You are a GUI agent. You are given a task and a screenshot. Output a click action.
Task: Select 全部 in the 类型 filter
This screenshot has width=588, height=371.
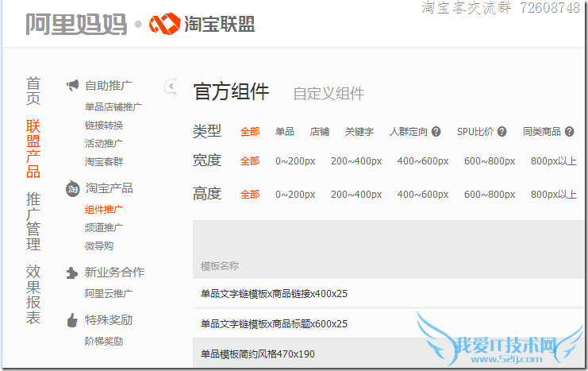click(250, 132)
